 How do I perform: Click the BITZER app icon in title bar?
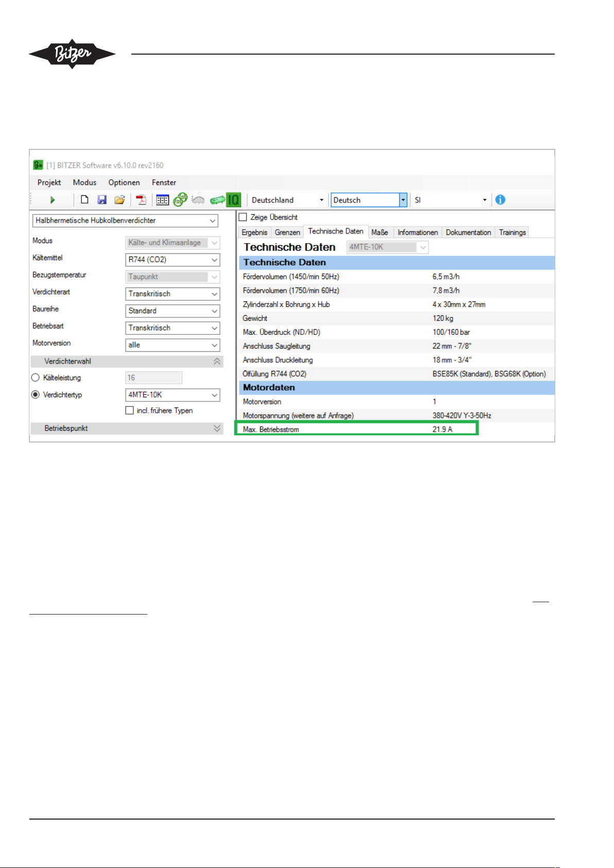pos(38,165)
